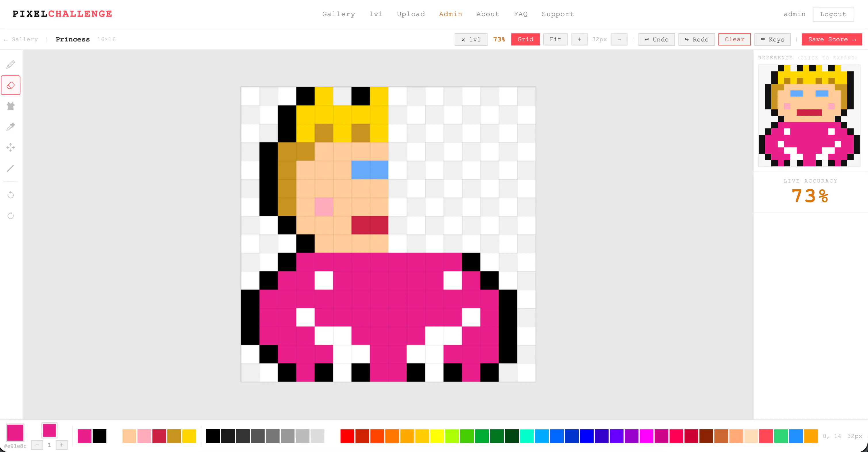Click the Fit zoom button
The image size is (868, 452).
[555, 39]
